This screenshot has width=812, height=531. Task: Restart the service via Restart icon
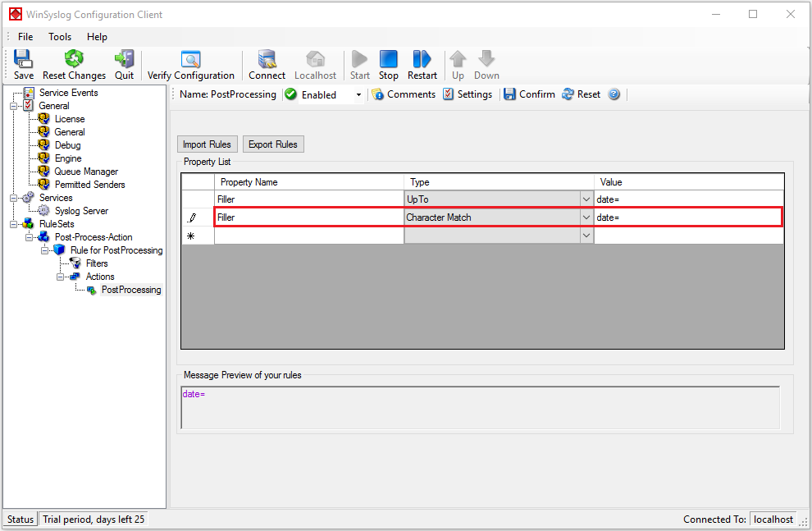click(x=422, y=59)
